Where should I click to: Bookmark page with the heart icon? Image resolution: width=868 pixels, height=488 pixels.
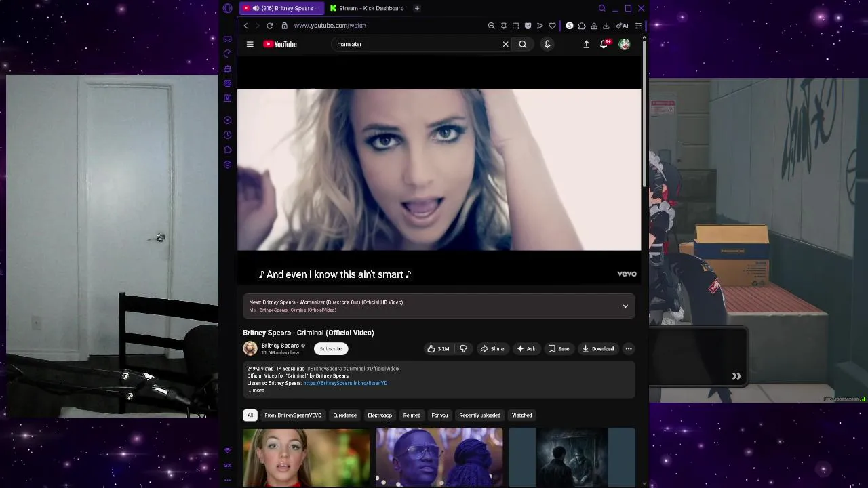[x=552, y=26]
